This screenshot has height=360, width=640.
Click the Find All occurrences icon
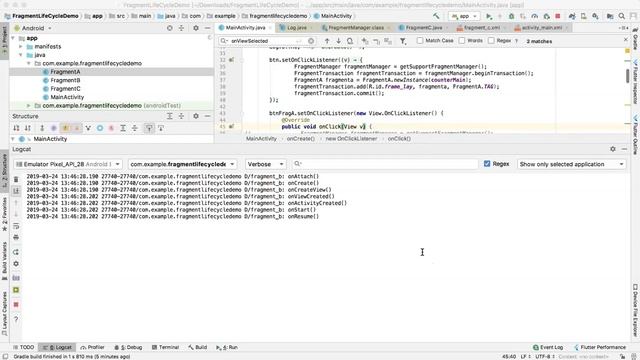click(x=350, y=41)
